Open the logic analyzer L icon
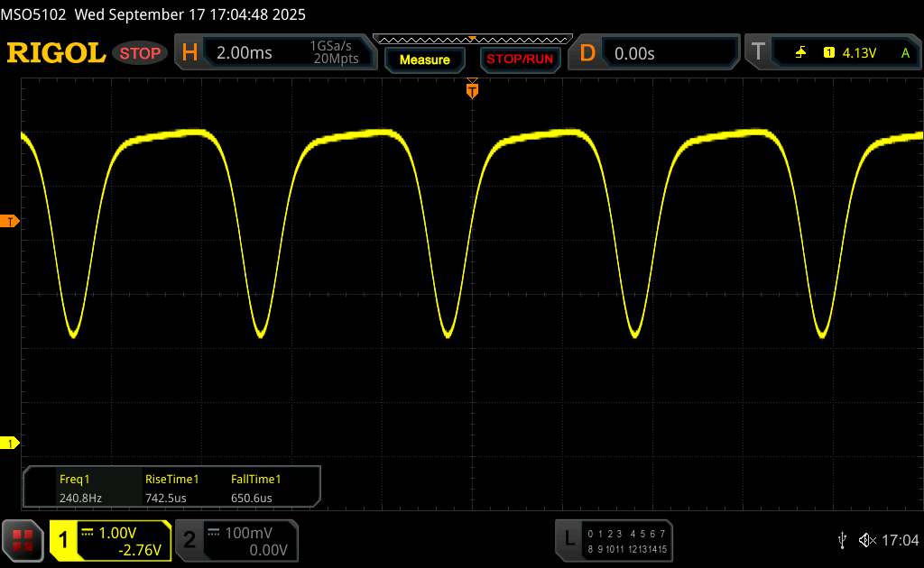Screen dimensions: 924x568 [569, 538]
